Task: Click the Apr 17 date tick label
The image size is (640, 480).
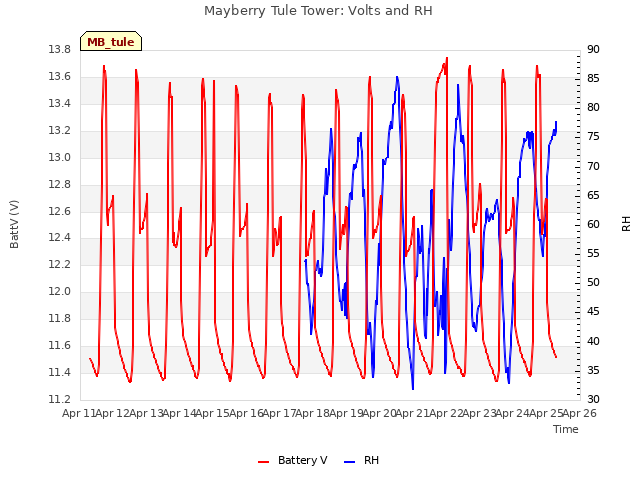Action: [280, 413]
